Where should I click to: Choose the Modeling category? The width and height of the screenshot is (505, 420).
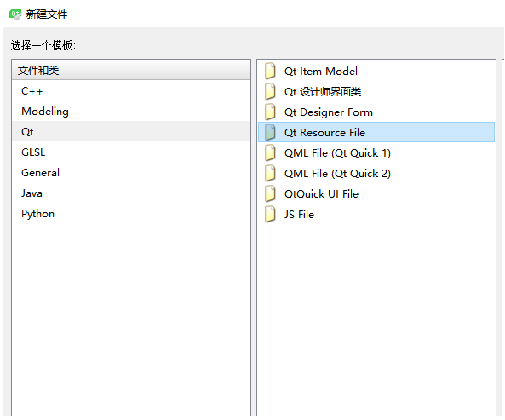point(131,112)
